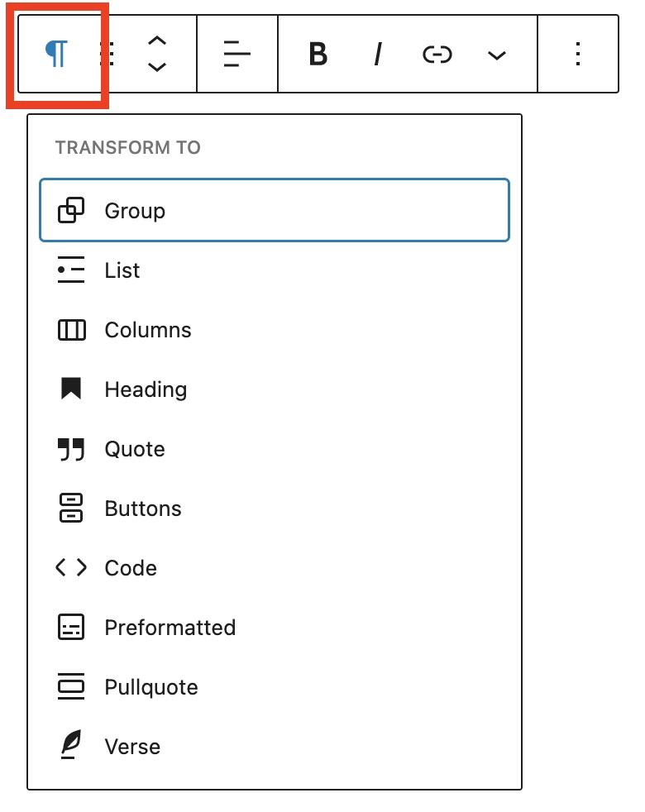Toggle italic formatting

[x=378, y=54]
